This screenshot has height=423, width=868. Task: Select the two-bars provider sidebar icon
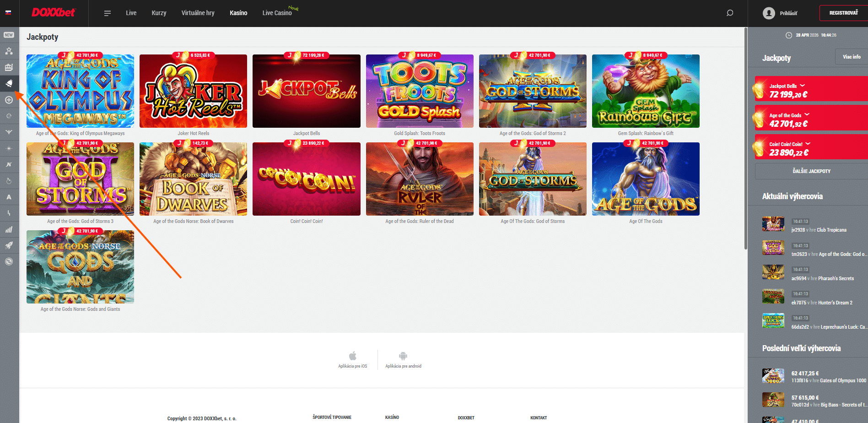pos(9,213)
